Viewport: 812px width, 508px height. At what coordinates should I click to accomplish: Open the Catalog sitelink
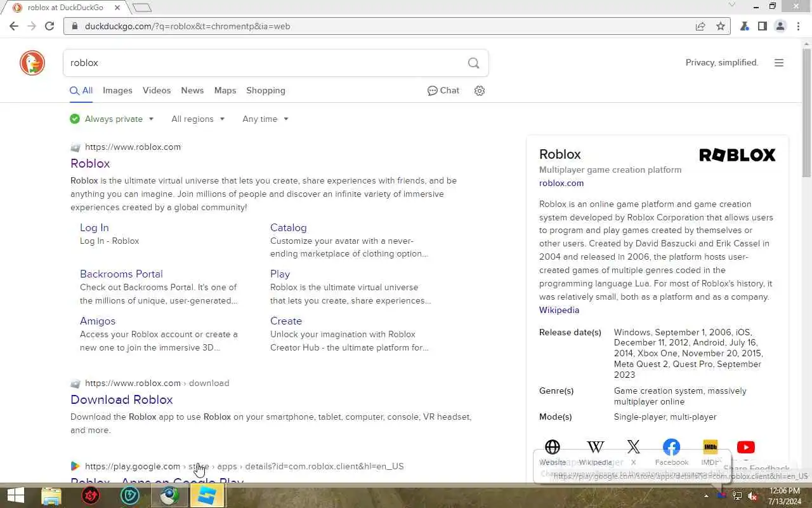point(288,227)
